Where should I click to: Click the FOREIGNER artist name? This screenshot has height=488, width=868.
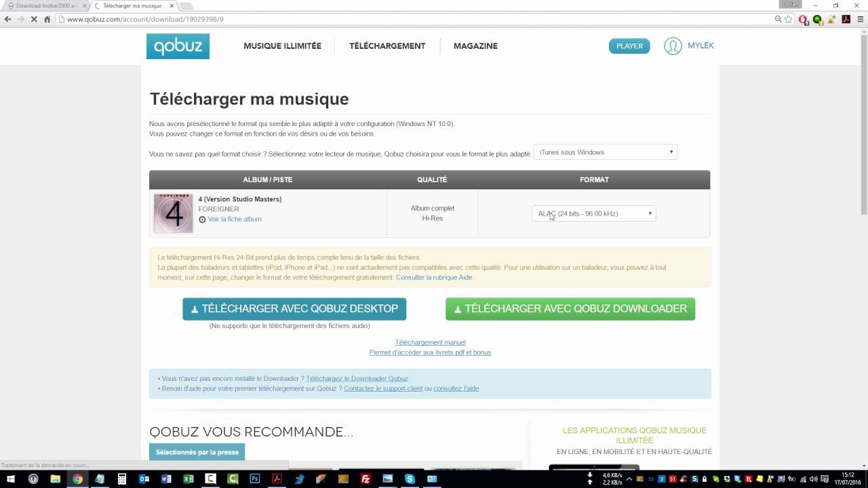point(218,209)
